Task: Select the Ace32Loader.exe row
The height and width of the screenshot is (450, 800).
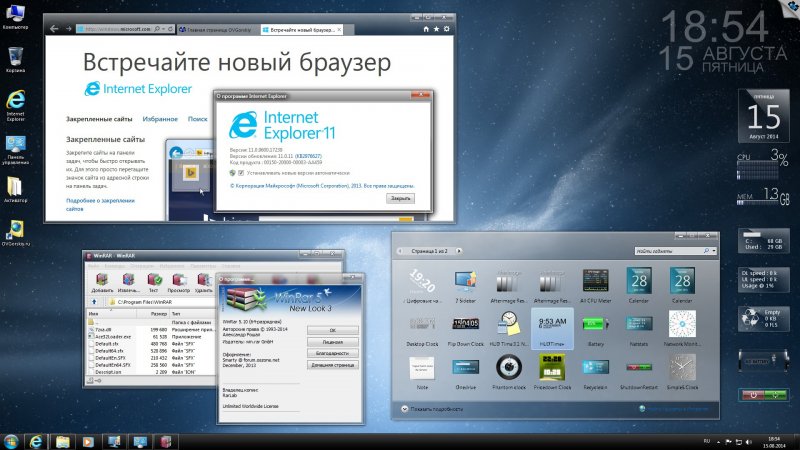Action: [x=151, y=337]
